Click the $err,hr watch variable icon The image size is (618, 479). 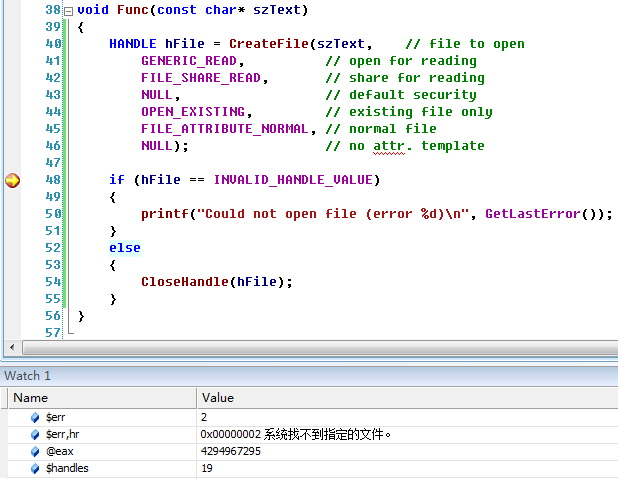click(x=35, y=434)
